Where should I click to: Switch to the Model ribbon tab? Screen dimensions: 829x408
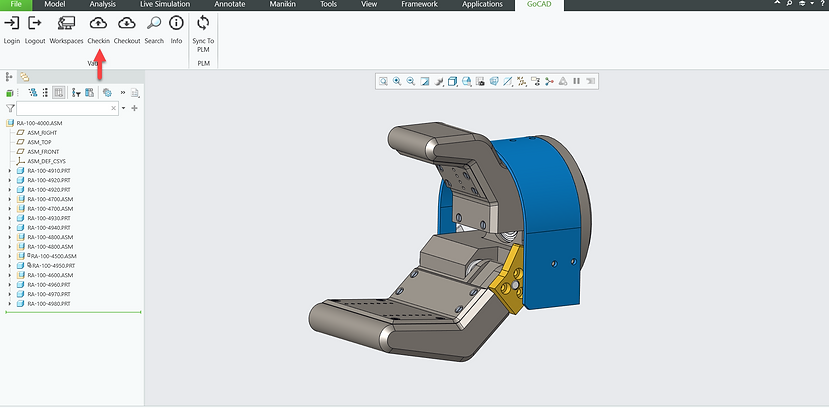click(55, 5)
